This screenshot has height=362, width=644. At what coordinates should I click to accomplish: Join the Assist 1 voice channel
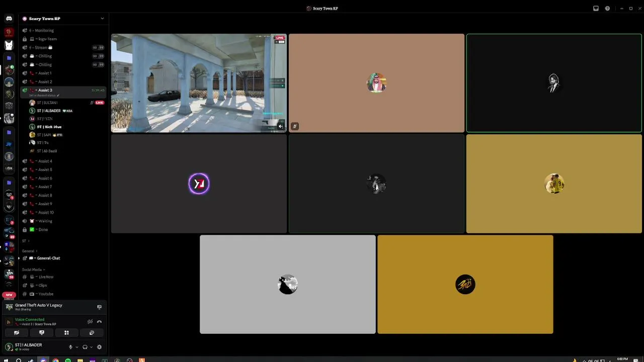coord(64,73)
